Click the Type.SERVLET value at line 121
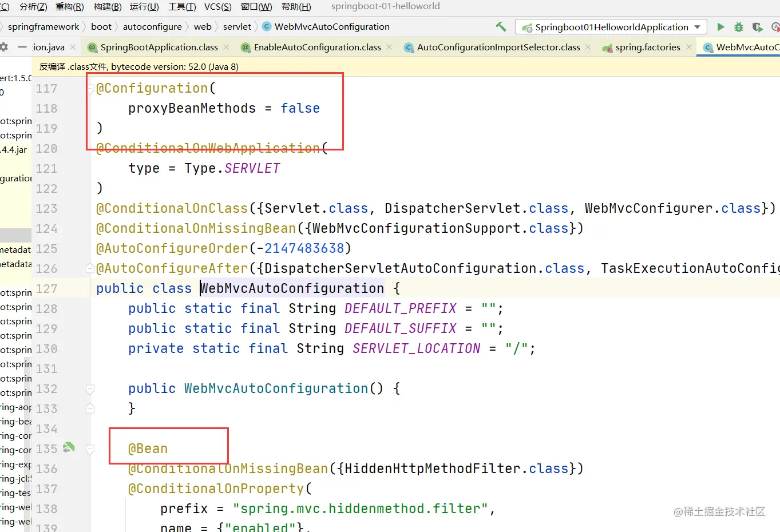This screenshot has height=532, width=780. pyautogui.click(x=232, y=168)
